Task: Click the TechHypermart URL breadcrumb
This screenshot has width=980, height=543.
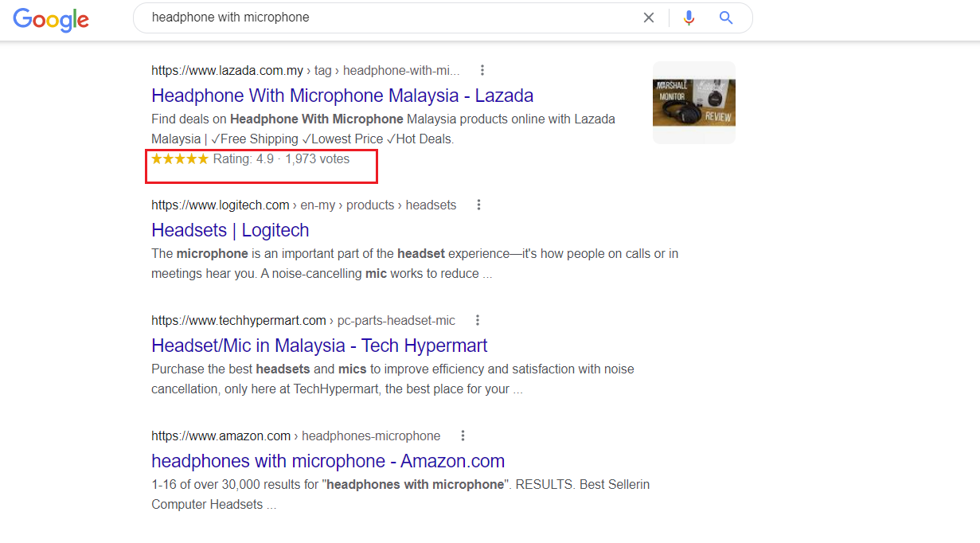Action: point(303,321)
